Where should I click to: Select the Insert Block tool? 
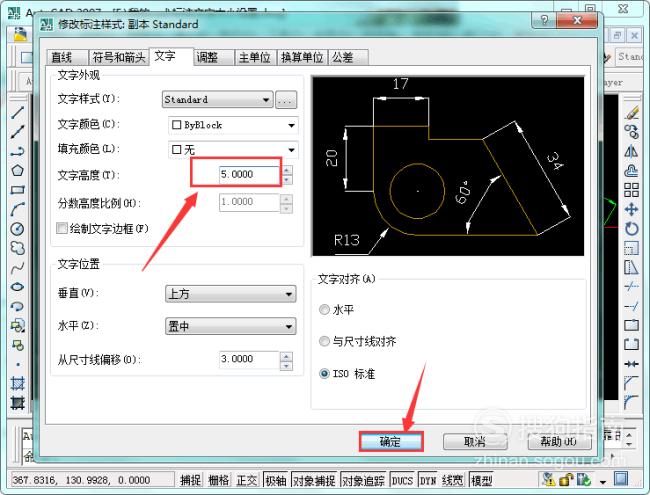tap(17, 325)
